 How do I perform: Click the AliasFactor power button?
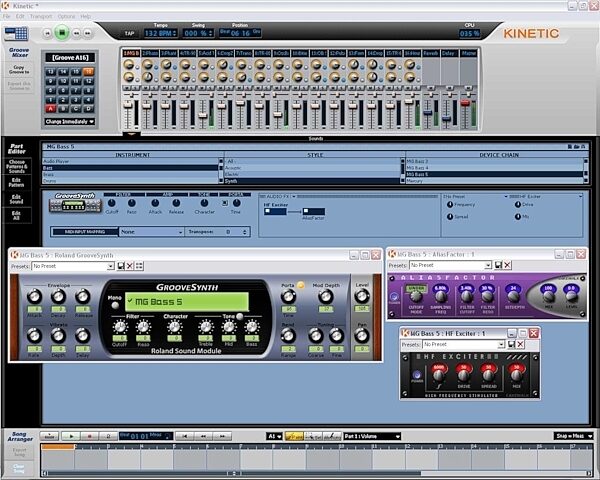point(394,297)
